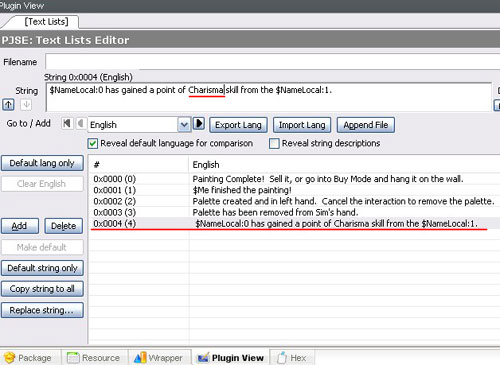Screen dimensions: 500x365
Task: Jump to first language arrow button
Action: [67, 123]
